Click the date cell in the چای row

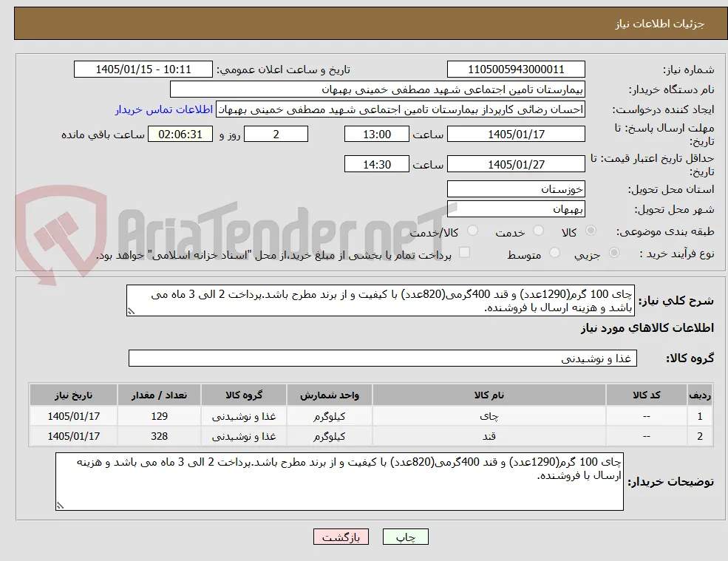73,416
